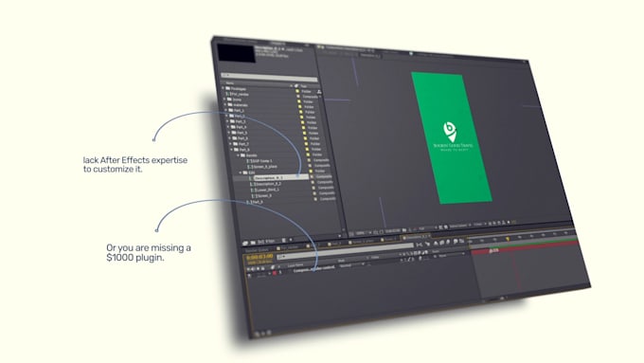
Task: Select the Compose_render control layer
Action: pyautogui.click(x=314, y=269)
